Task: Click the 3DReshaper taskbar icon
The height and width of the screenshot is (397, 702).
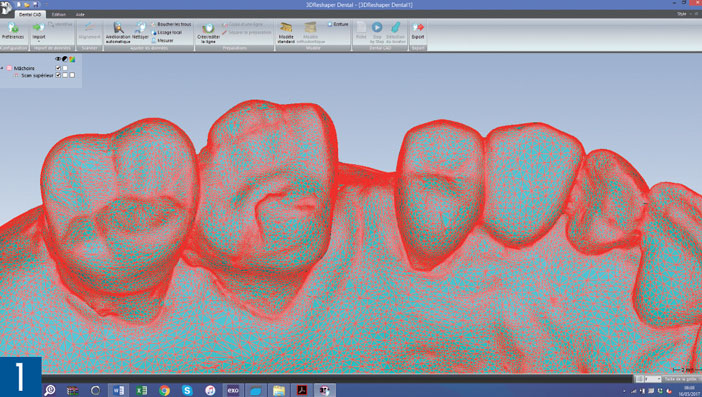Action: point(325,390)
